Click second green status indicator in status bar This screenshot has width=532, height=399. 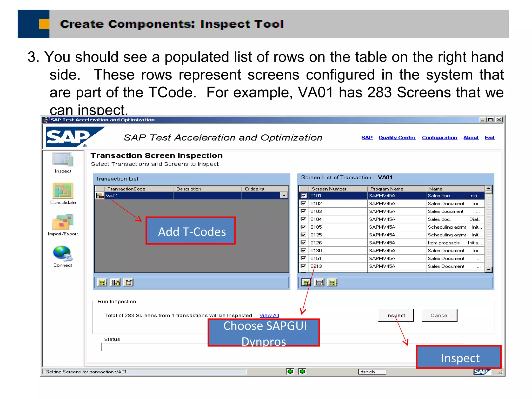[302, 371]
